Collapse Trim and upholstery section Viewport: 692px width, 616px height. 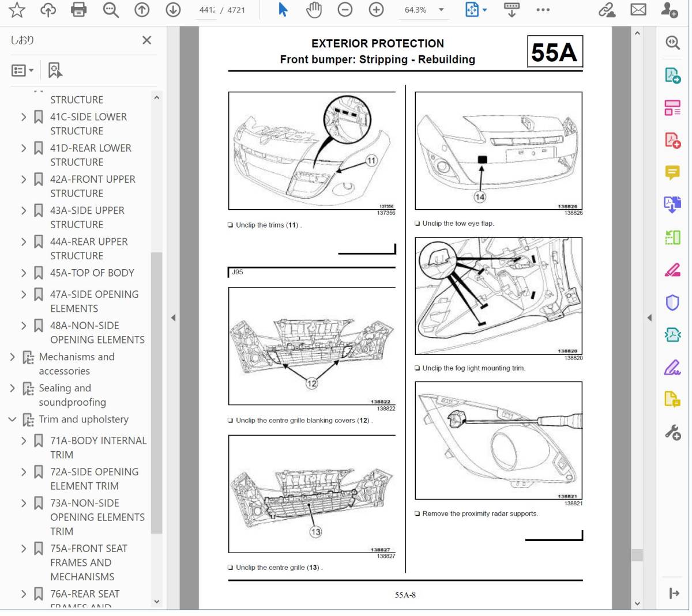click(x=12, y=420)
